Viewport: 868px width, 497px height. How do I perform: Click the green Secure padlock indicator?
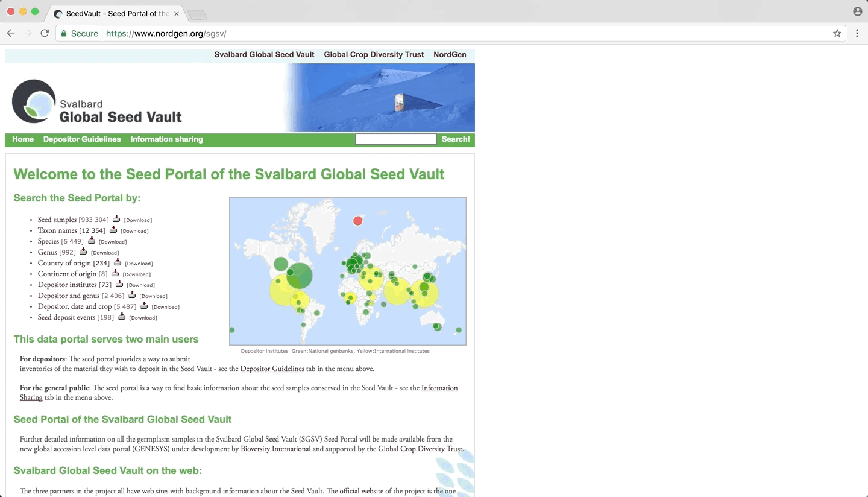coord(80,34)
